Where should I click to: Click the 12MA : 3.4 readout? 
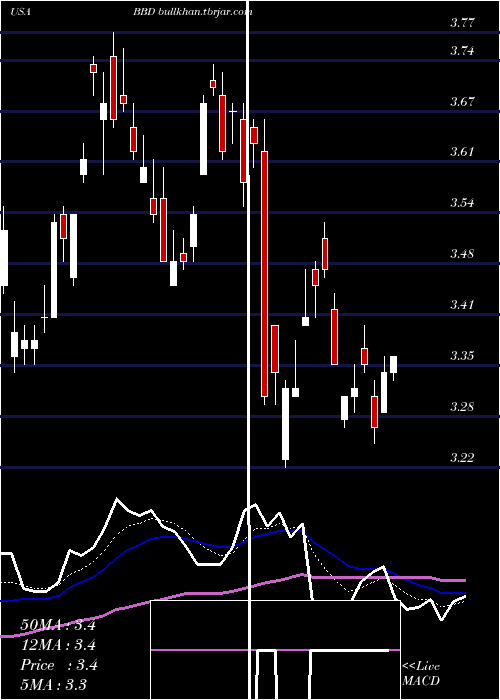58,645
